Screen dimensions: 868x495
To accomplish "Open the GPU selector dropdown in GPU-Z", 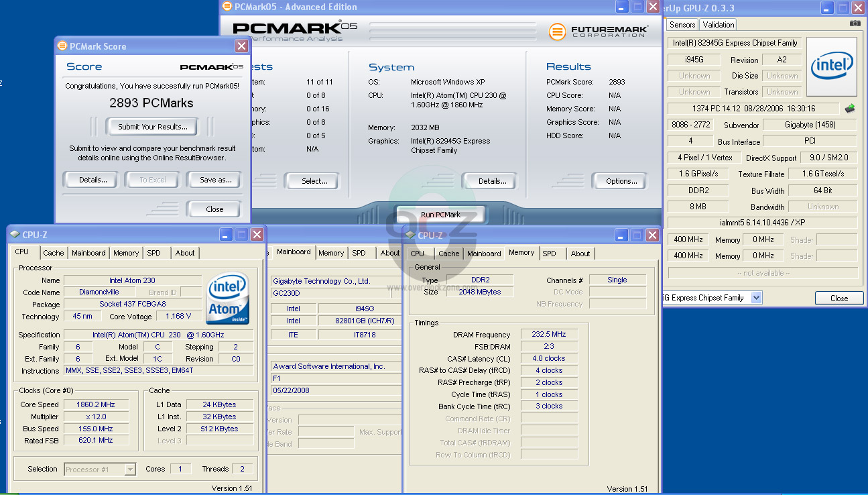I will [x=756, y=298].
